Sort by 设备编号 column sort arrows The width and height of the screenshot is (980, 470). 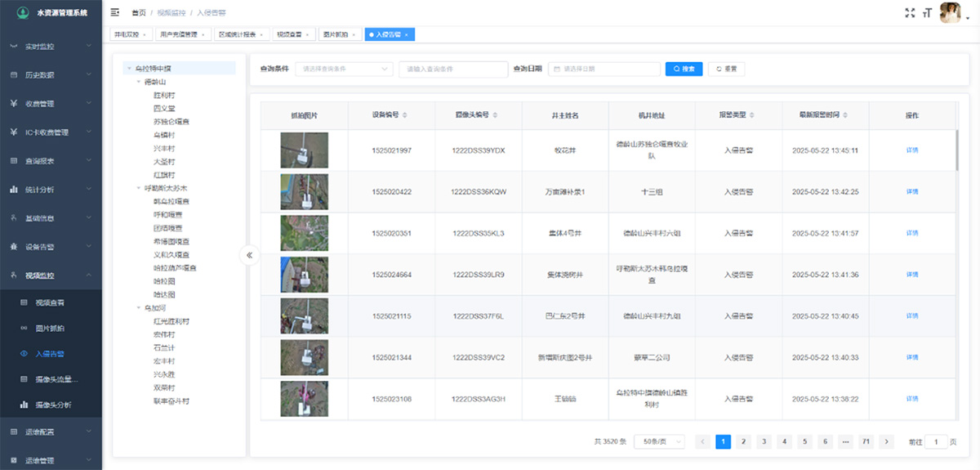tap(405, 115)
